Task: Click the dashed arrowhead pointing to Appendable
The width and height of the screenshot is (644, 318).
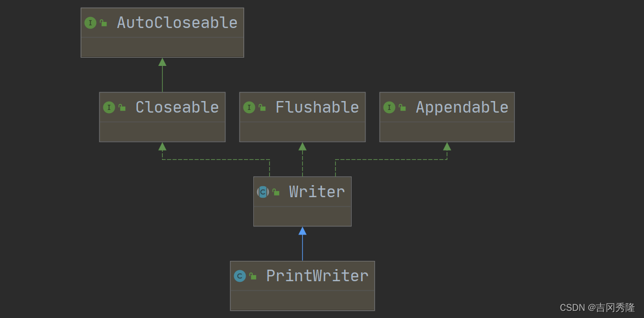Action: (x=447, y=147)
